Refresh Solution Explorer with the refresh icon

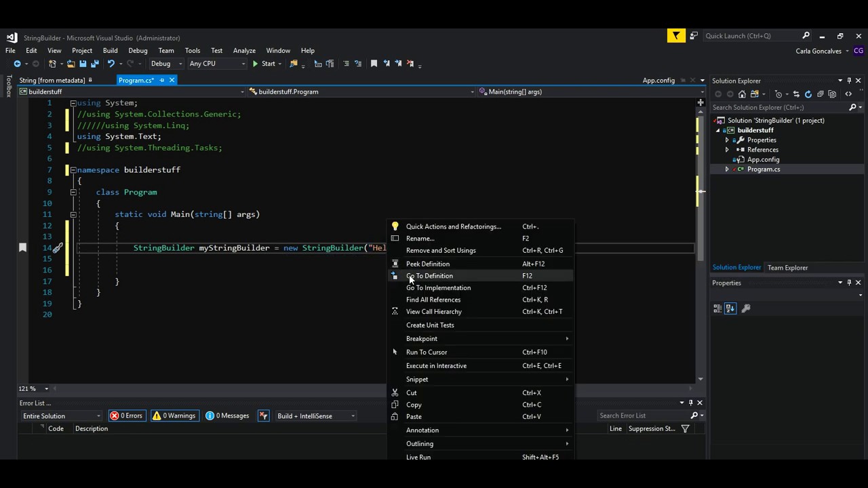[808, 94]
